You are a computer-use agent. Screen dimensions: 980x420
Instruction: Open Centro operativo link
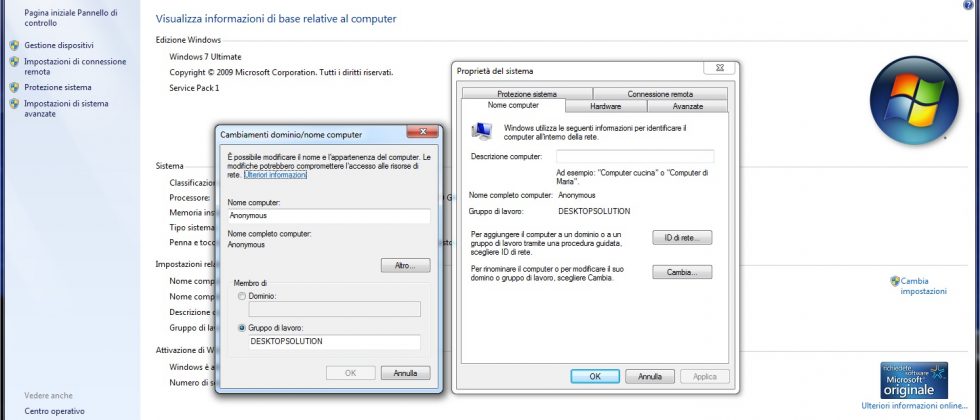pyautogui.click(x=54, y=411)
